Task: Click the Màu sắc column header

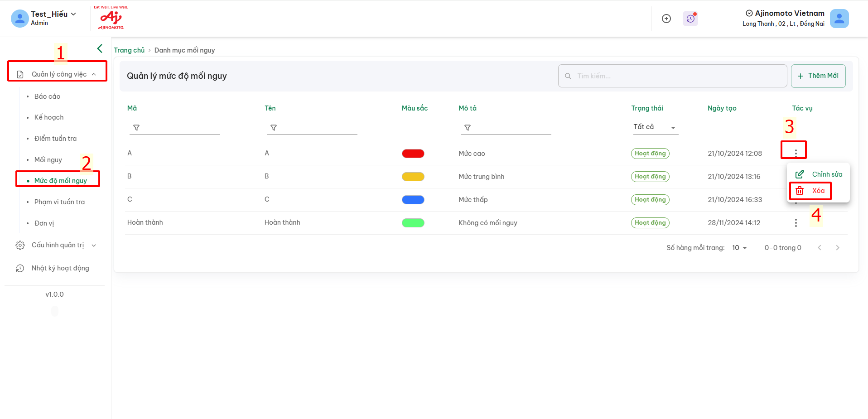Action: point(415,108)
